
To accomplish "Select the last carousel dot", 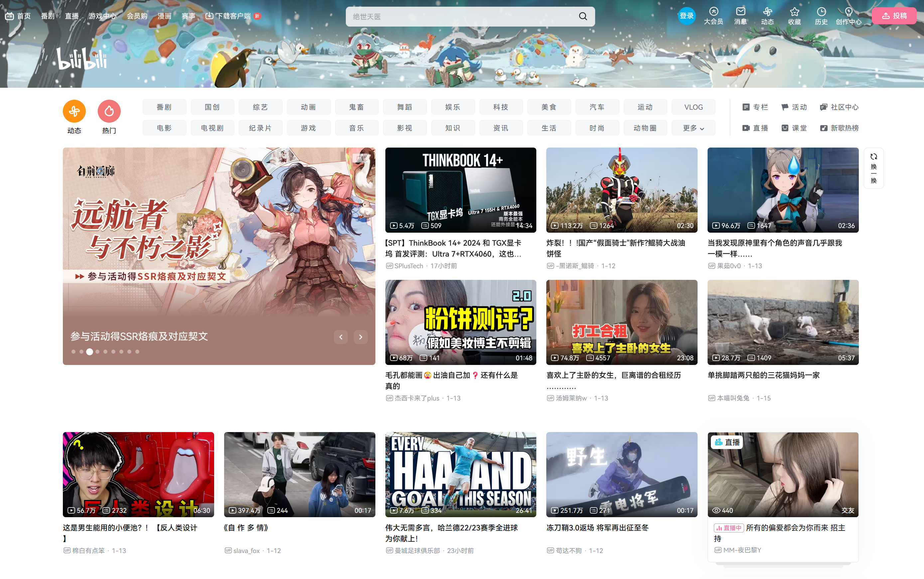I will pos(137,352).
